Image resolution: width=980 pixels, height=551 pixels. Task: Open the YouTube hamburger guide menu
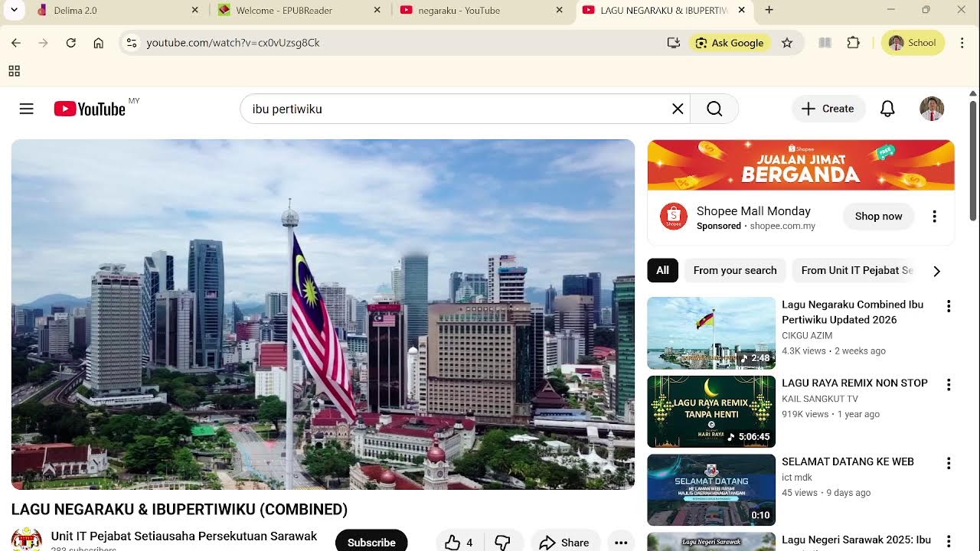(x=26, y=109)
